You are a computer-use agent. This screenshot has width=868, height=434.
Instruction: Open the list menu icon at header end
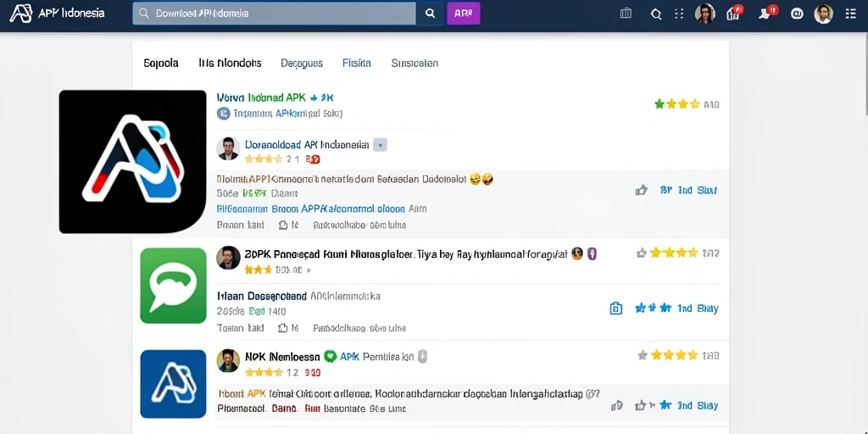(851, 14)
